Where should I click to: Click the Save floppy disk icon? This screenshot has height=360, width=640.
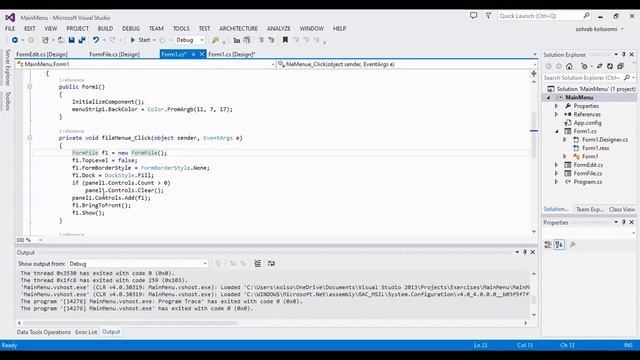coord(71,40)
